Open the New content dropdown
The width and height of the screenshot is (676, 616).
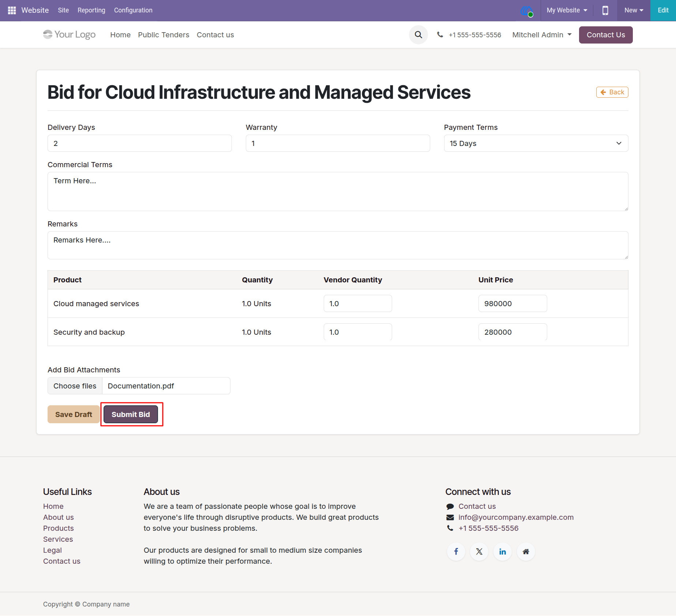click(634, 10)
